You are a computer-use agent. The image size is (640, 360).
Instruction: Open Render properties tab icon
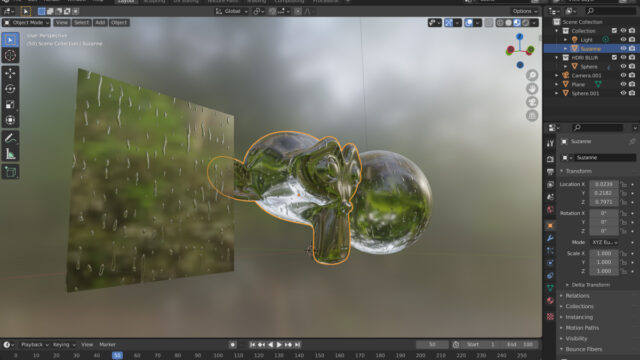(x=550, y=159)
